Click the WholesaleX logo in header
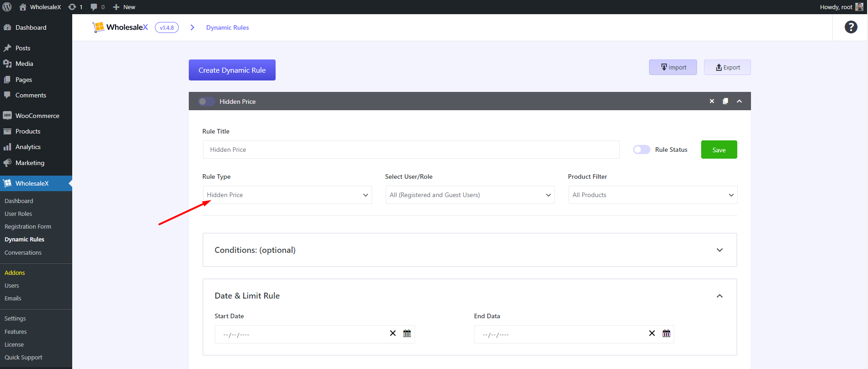This screenshot has width=868, height=369. coord(120,27)
